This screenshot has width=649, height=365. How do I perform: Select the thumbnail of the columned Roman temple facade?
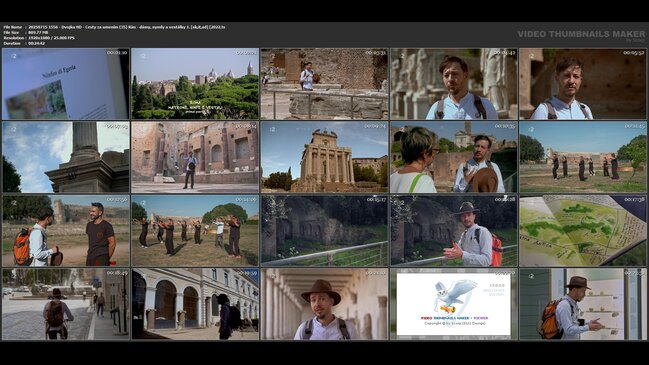click(324, 157)
